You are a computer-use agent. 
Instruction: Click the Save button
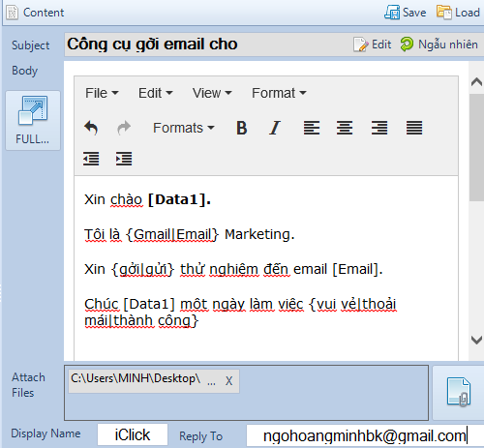click(406, 13)
